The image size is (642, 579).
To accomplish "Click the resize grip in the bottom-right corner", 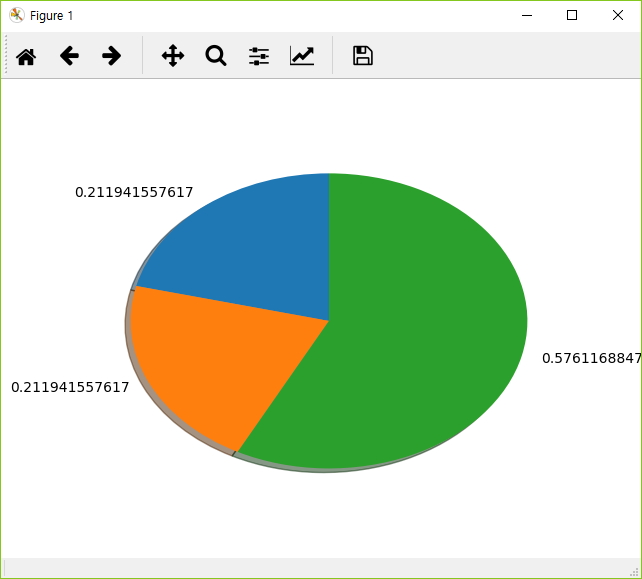I will pyautogui.click(x=634, y=571).
